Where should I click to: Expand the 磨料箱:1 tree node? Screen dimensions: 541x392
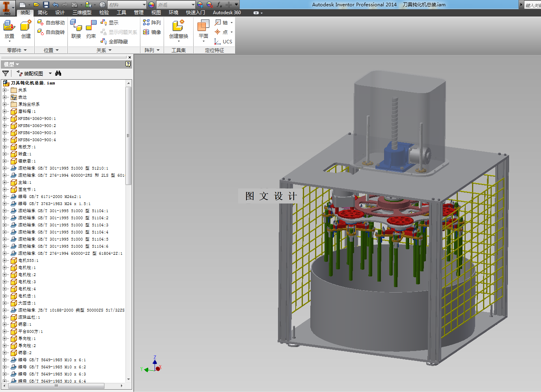pos(5,112)
